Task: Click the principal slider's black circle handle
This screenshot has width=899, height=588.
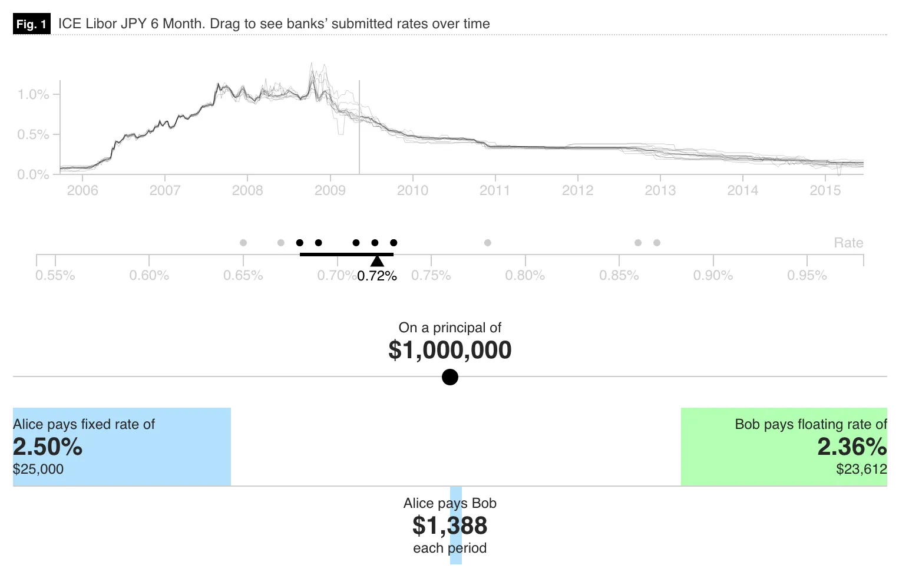Action: pos(450,377)
